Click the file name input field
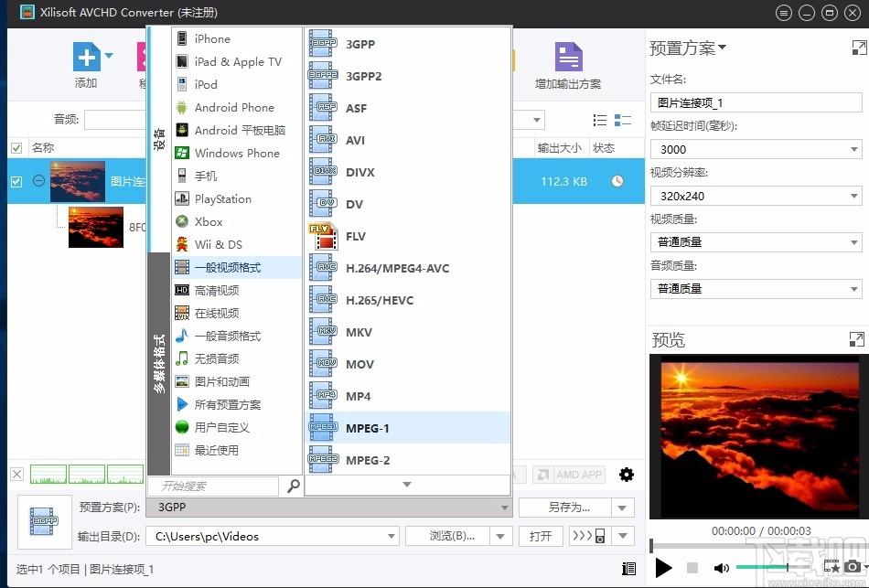The width and height of the screenshot is (869, 588). pyautogui.click(x=756, y=102)
